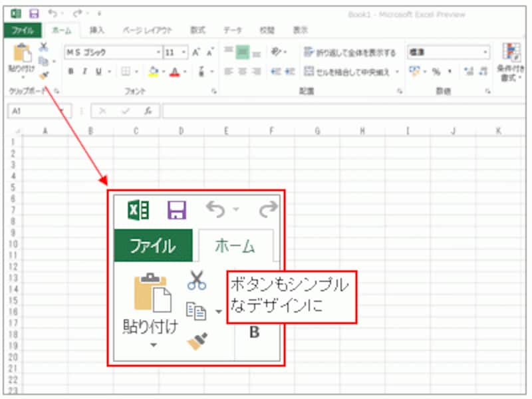The height and width of the screenshot is (399, 532).
Task: Click the Increase Decimal icon
Action: tap(469, 72)
